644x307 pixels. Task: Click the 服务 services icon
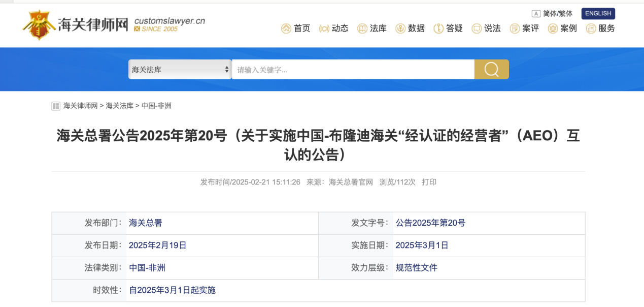tap(591, 28)
